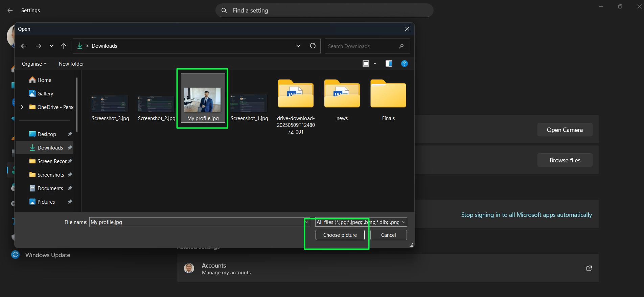The width and height of the screenshot is (644, 297).
Task: Click the pin icon beside Documents
Action: click(70, 188)
